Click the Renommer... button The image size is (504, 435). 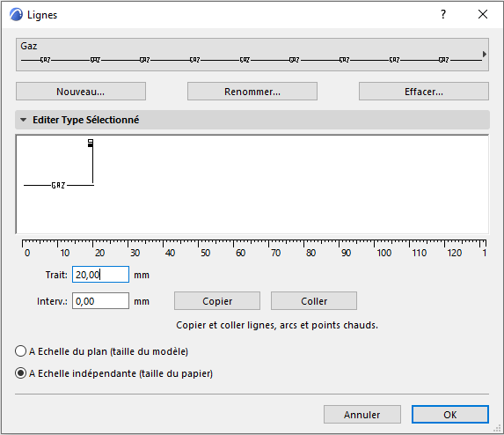[x=252, y=92]
